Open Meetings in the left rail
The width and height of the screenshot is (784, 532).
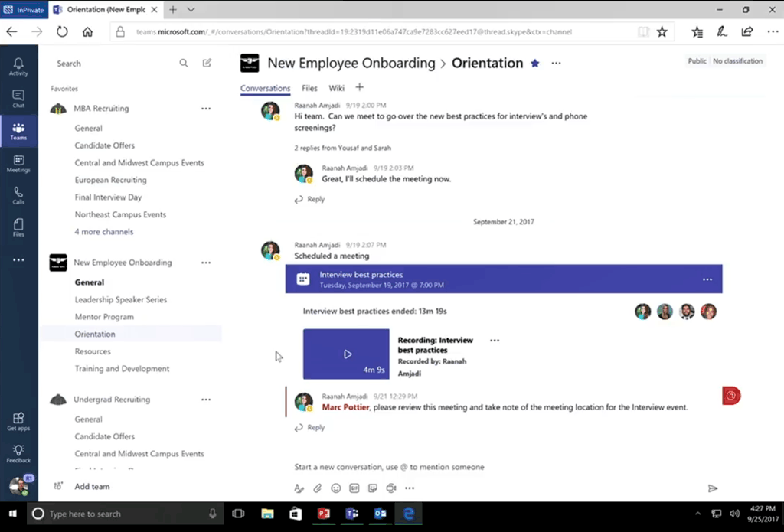tap(18, 163)
